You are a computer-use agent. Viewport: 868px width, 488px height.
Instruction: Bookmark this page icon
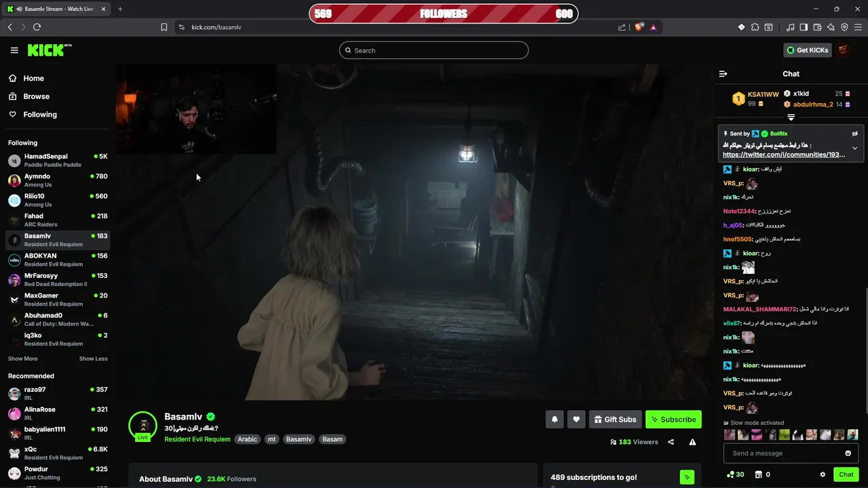pos(163,27)
